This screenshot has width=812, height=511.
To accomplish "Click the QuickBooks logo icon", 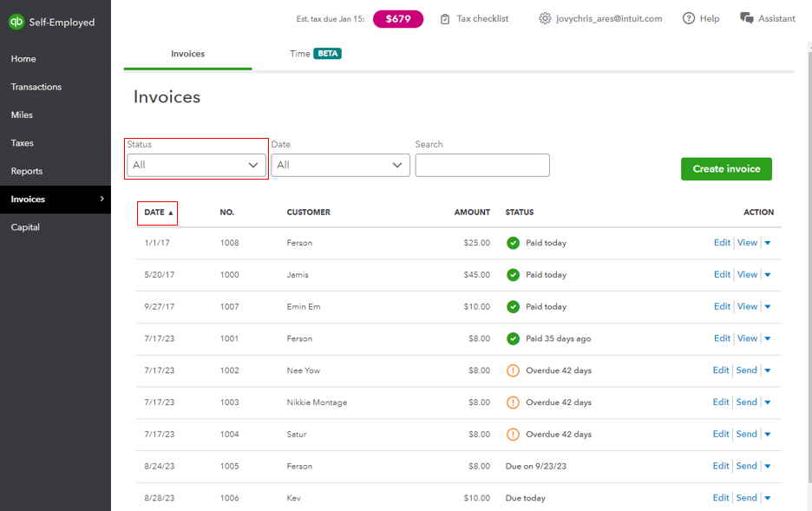I will click(x=16, y=22).
